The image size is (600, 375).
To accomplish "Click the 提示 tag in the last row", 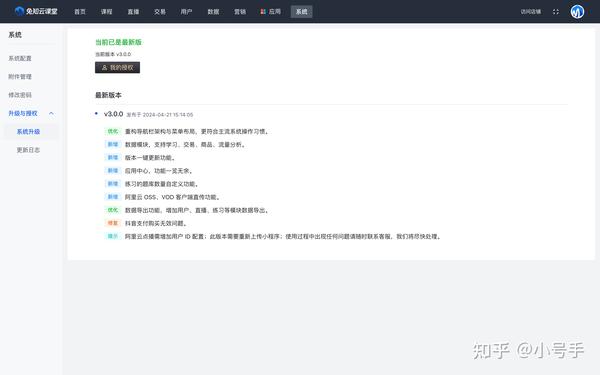I will (x=113, y=236).
